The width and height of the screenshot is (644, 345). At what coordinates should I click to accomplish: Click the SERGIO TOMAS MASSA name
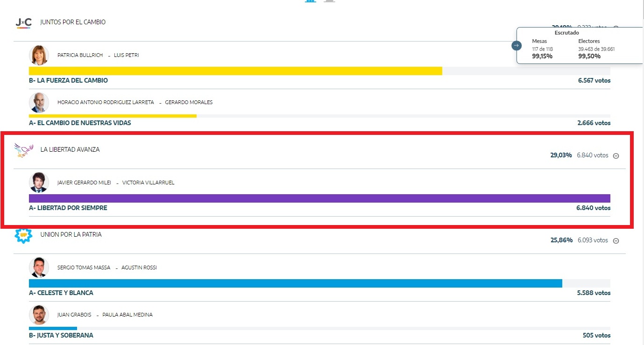pyautogui.click(x=84, y=268)
